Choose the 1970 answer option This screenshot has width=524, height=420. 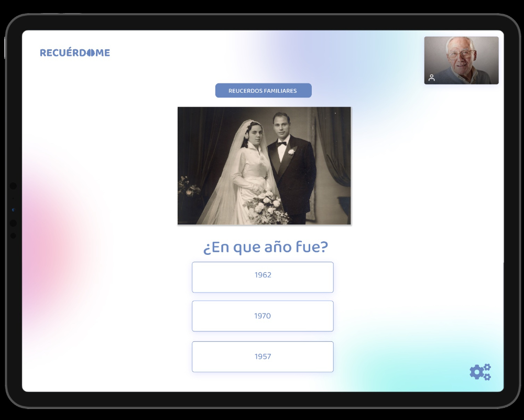coord(263,316)
